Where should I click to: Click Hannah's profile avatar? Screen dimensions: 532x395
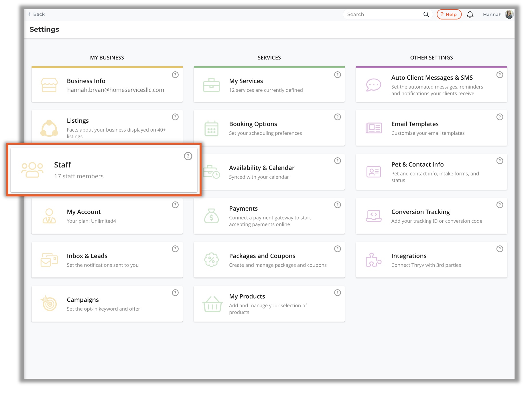pyautogui.click(x=509, y=14)
